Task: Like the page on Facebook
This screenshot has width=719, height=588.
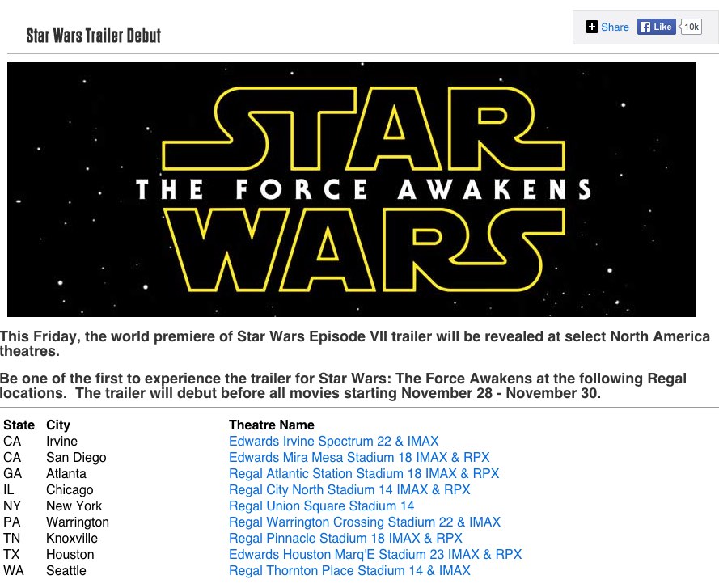Action: point(656,27)
